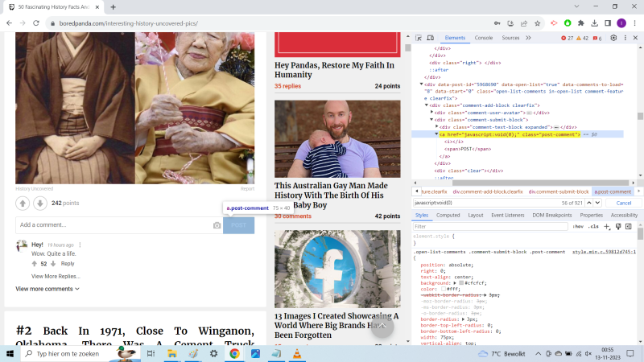Click View More Replies
This screenshot has height=362, width=644.
coord(56,276)
